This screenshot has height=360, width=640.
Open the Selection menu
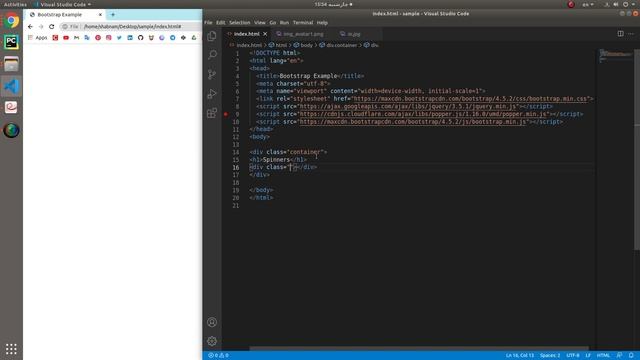pos(240,23)
